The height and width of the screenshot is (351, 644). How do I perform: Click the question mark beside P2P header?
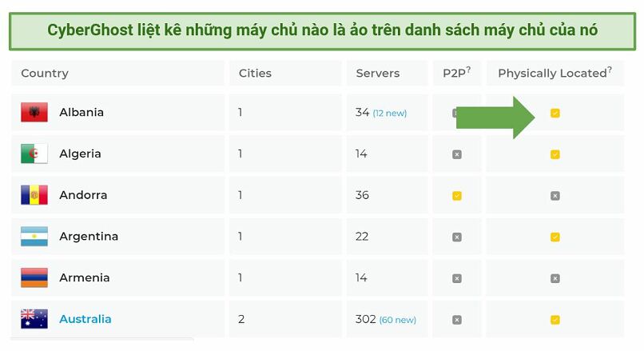click(468, 70)
